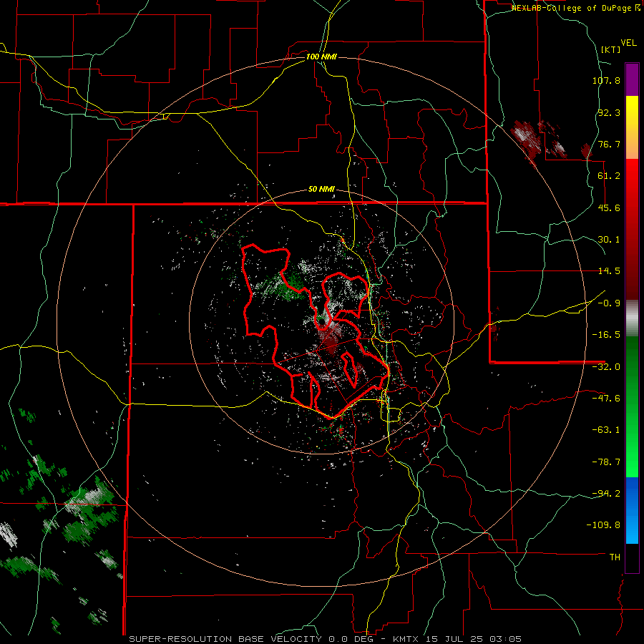The image size is (644, 644).
Task: Click the -78.7 velocity scale value
Action: point(606,462)
